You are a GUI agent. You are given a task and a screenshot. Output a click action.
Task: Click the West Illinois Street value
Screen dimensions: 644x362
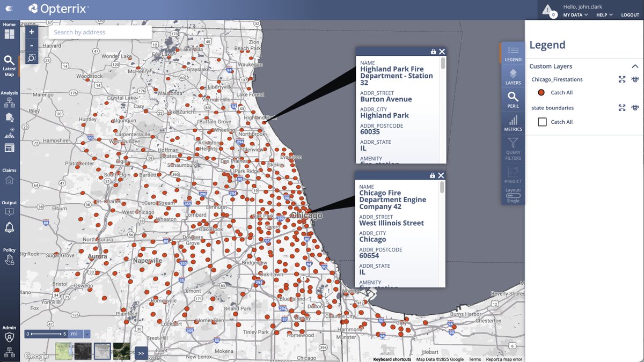(392, 223)
